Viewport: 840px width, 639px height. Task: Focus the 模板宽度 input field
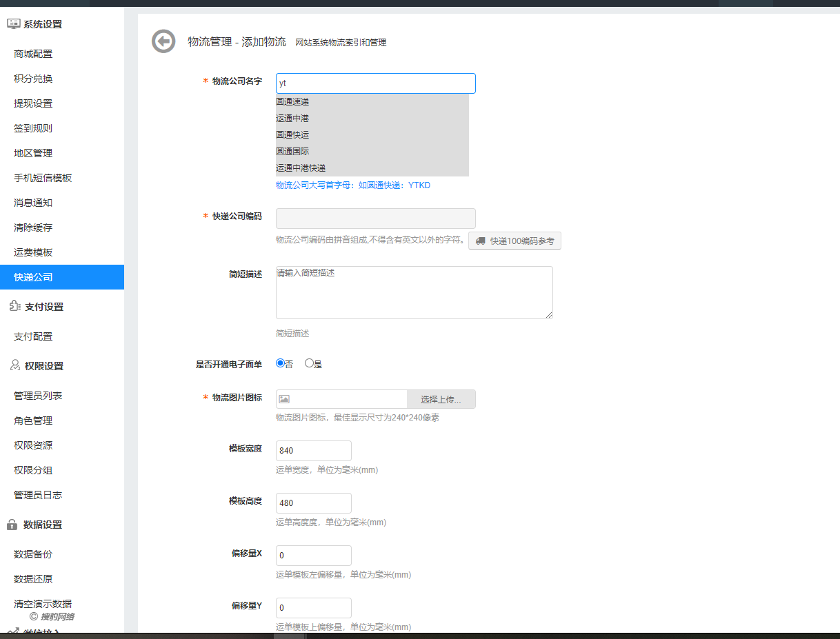[x=313, y=451]
